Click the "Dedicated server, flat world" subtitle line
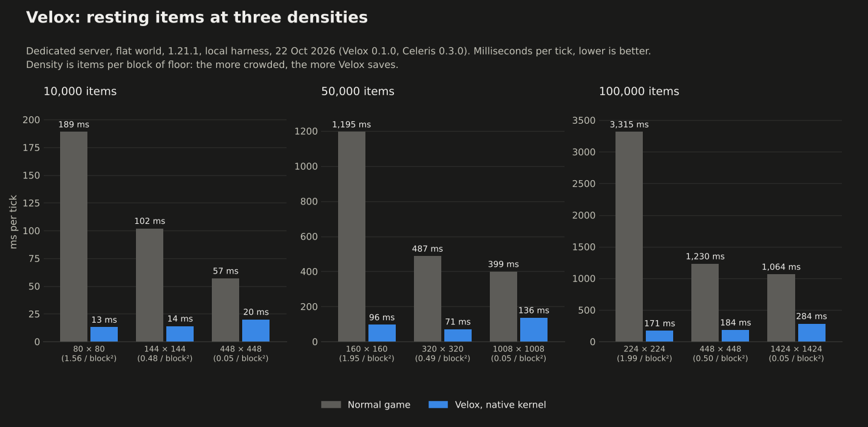Image resolution: width=868 pixels, height=427 pixels. [338, 52]
